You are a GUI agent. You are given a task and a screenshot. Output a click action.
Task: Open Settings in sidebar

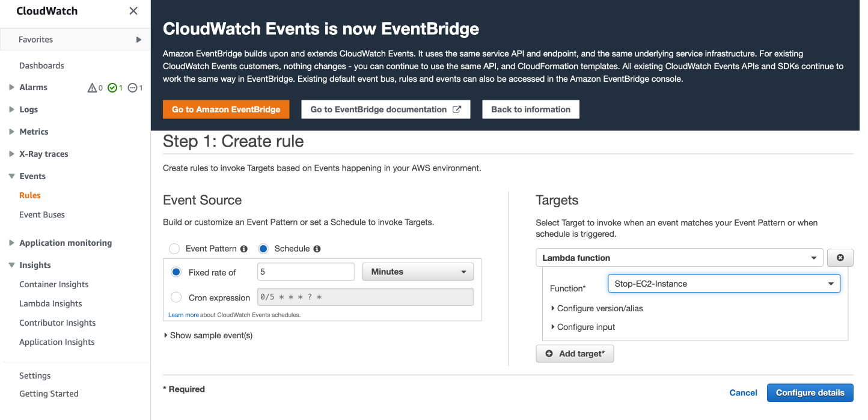tap(35, 376)
